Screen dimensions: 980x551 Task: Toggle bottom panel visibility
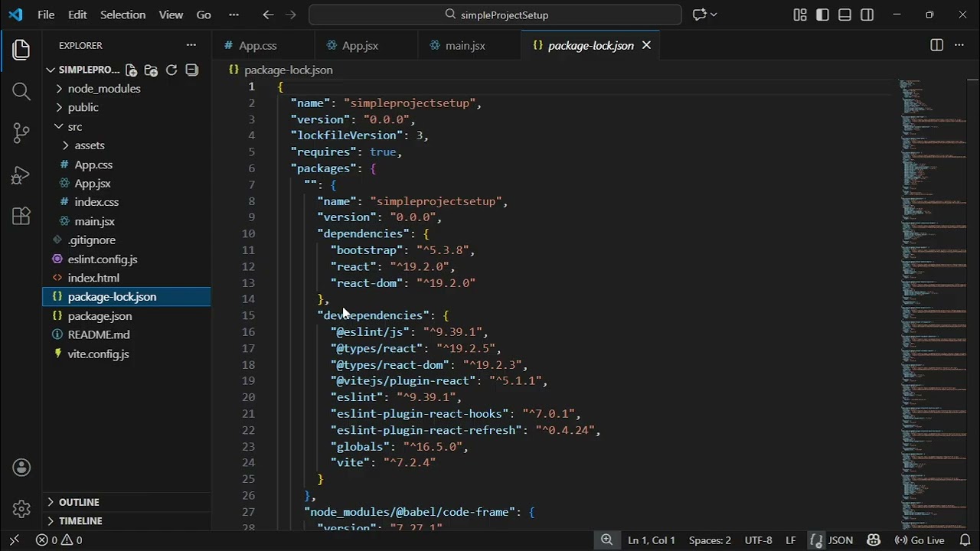(x=844, y=15)
